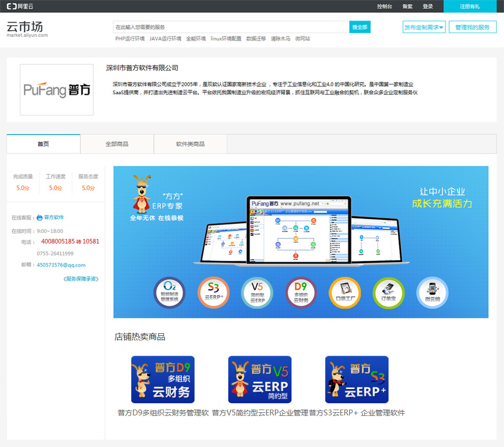Click the blue online customer service chat icon

(x=40, y=217)
